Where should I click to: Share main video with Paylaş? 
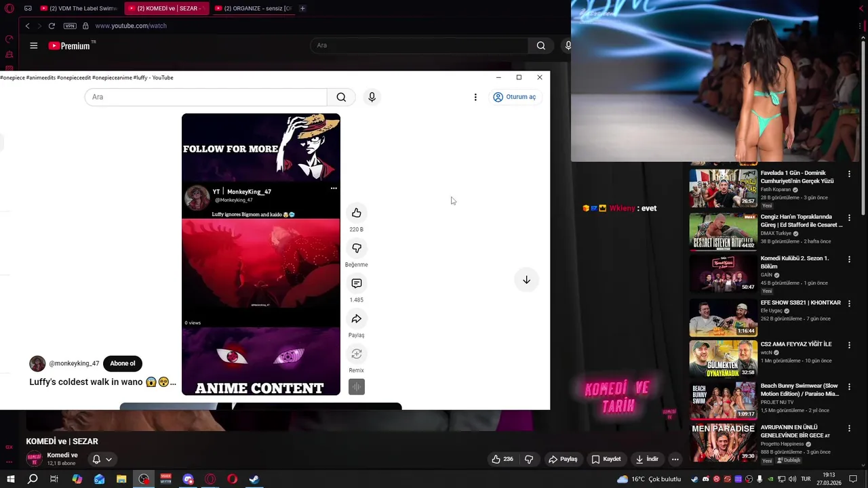tap(563, 459)
